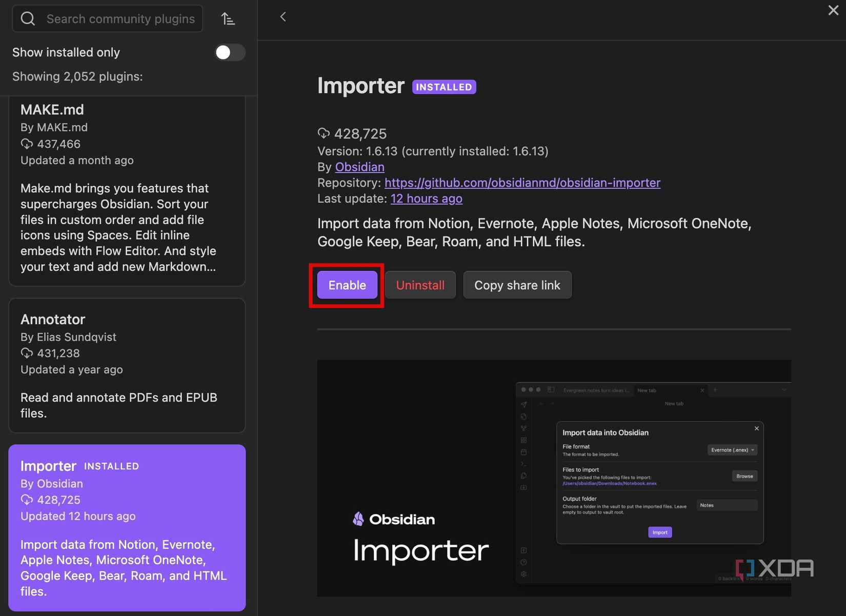
Task: Click 'Showing 2,052 plugins:' text
Action: 77,76
